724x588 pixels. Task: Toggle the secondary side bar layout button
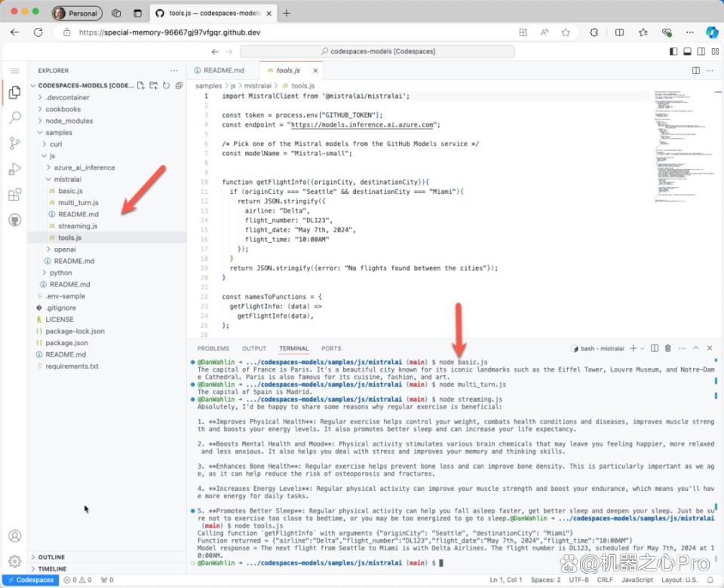click(x=701, y=51)
